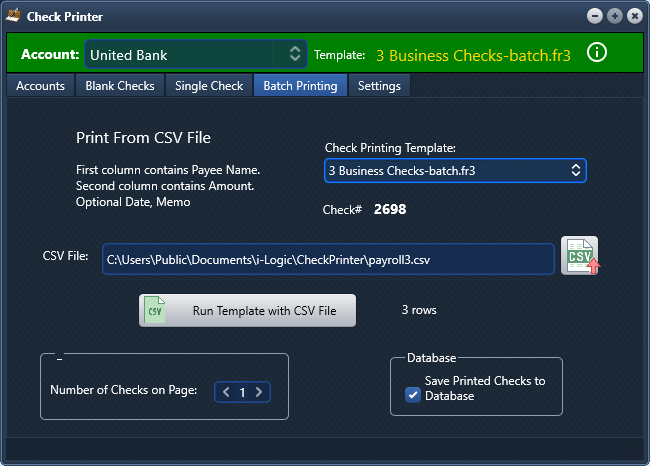This screenshot has width=650, height=466.
Task: Click Run Template with CSV File button
Action: click(x=247, y=311)
